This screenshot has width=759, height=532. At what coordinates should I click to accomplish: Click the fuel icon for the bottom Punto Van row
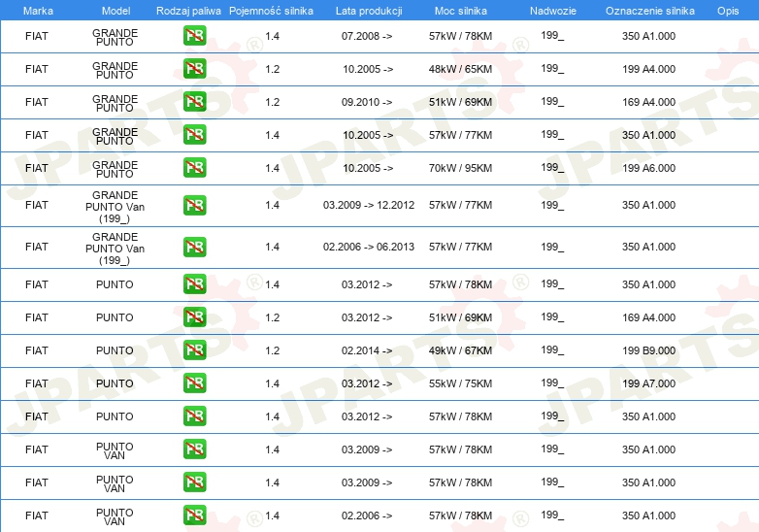tap(194, 515)
